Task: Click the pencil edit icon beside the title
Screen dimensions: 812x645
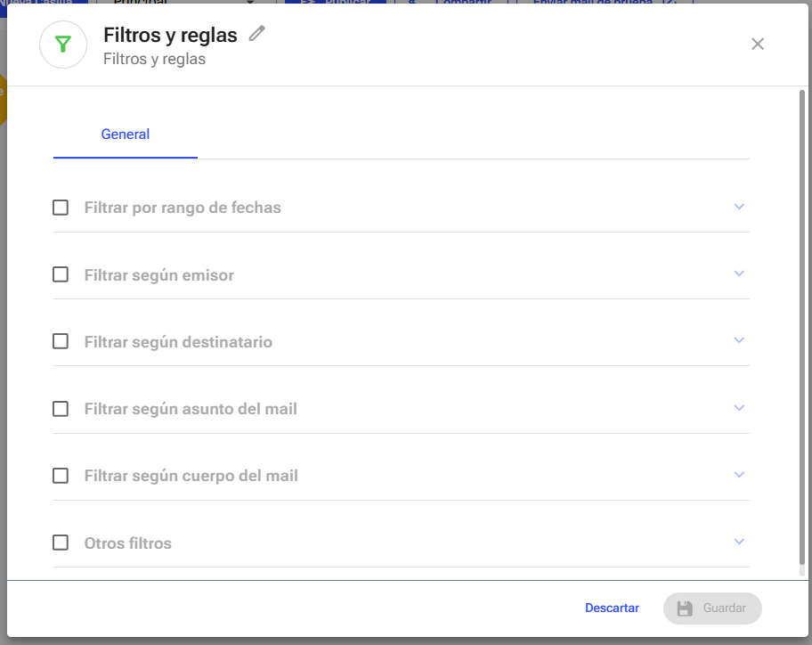Action: [256, 34]
